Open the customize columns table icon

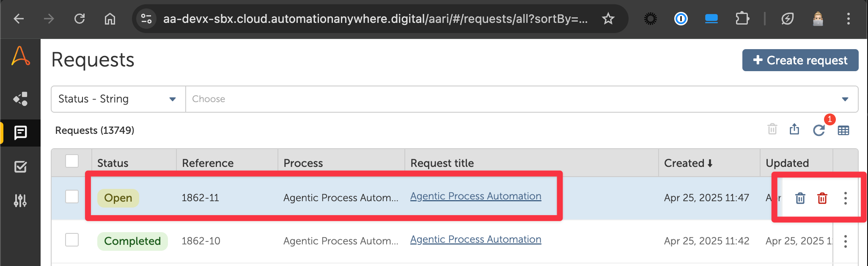click(x=843, y=130)
